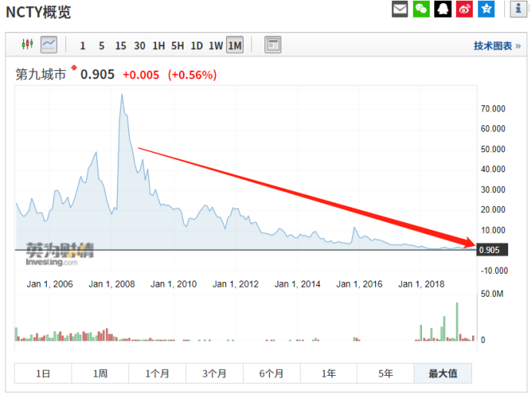This screenshot has height=399, width=532.
Task: Share to QQ using the penguin icon
Action: (x=443, y=9)
